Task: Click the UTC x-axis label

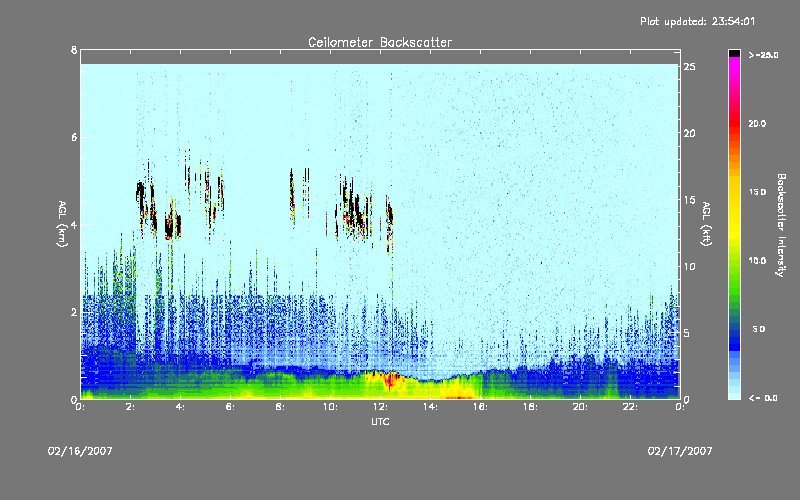Action: [380, 421]
